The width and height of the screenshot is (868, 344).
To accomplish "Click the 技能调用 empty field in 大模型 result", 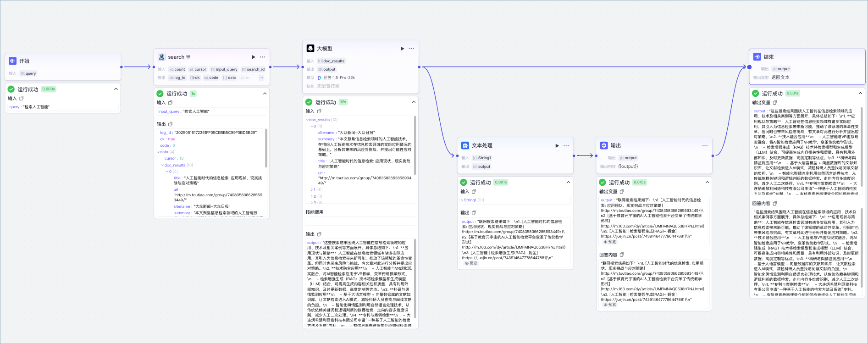I will [x=360, y=221].
